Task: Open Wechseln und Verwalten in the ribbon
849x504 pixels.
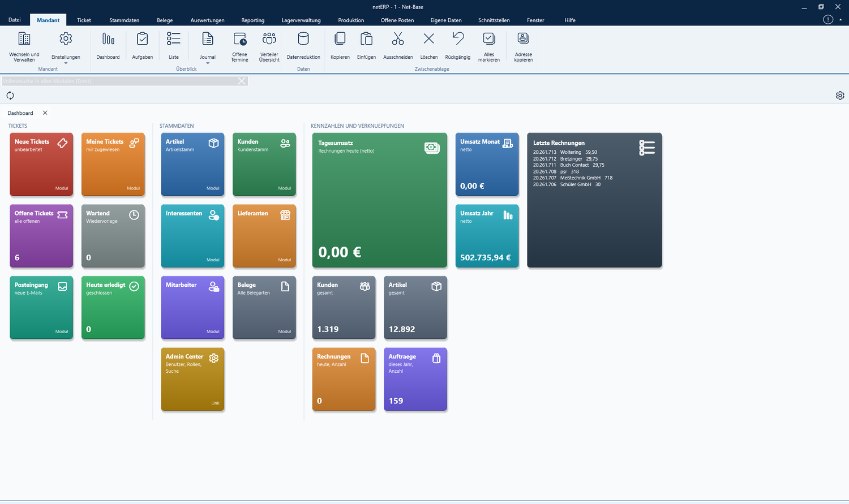Action: pos(24,46)
